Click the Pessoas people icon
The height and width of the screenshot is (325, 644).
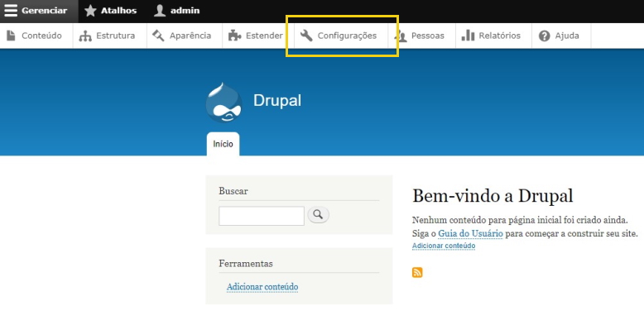pos(401,36)
